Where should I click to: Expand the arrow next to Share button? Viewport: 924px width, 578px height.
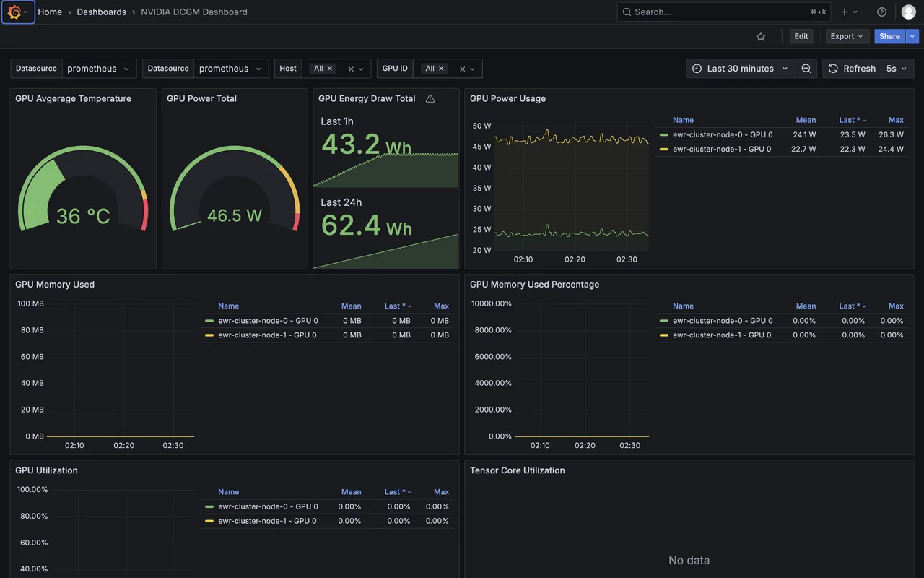coord(912,36)
